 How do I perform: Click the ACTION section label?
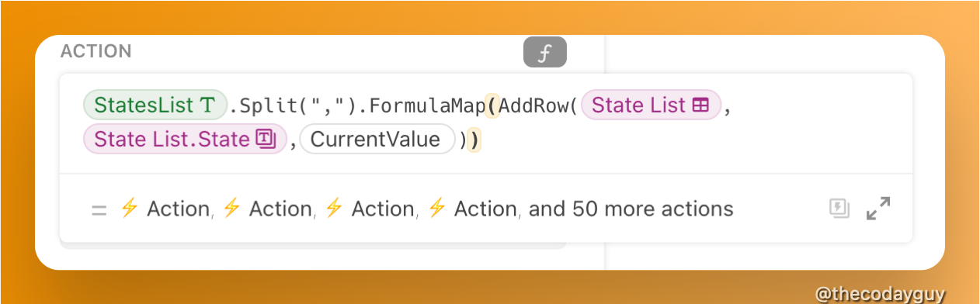pos(96,51)
